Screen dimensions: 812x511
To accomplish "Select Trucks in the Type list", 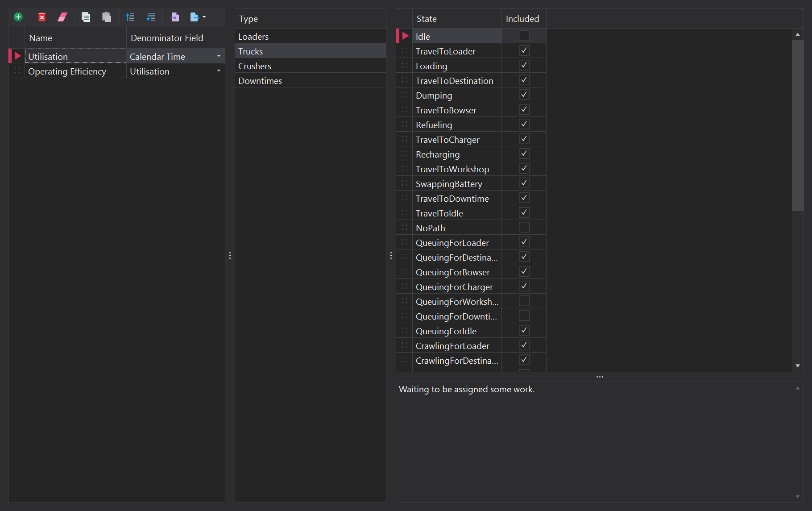I will (310, 51).
